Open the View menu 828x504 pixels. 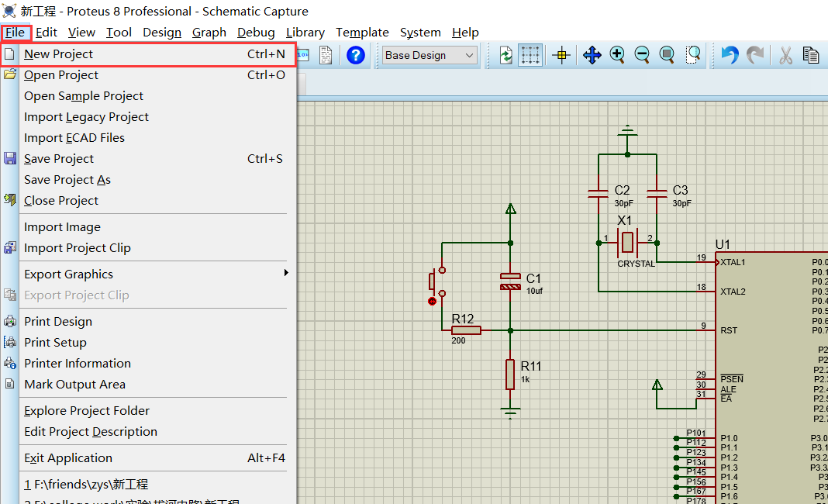click(x=81, y=33)
